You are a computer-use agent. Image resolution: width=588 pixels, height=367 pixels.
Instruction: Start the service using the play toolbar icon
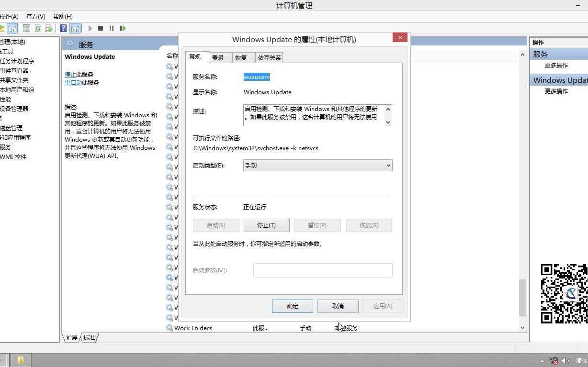90,28
